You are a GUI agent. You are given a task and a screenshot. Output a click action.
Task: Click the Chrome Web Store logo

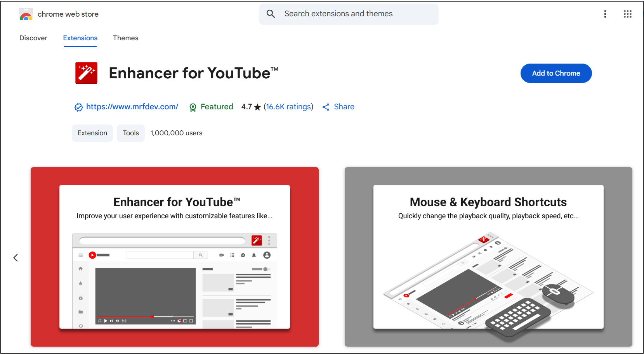click(26, 14)
